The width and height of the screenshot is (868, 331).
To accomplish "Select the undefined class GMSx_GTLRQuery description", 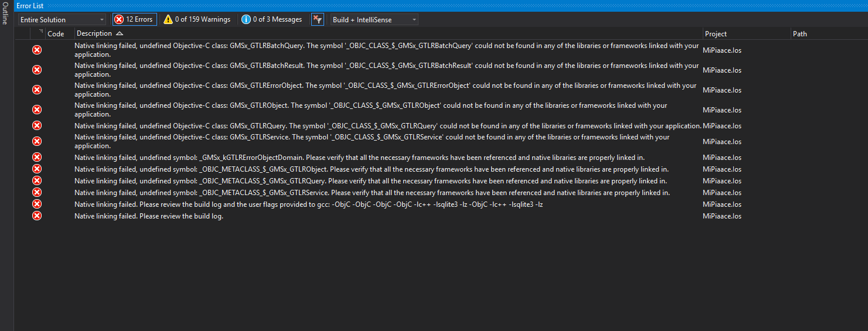I will (x=388, y=125).
